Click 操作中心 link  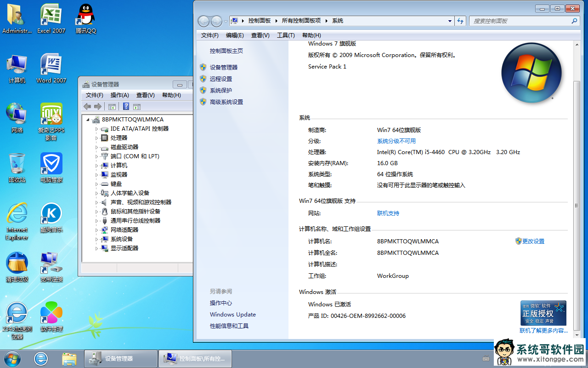pyautogui.click(x=221, y=303)
